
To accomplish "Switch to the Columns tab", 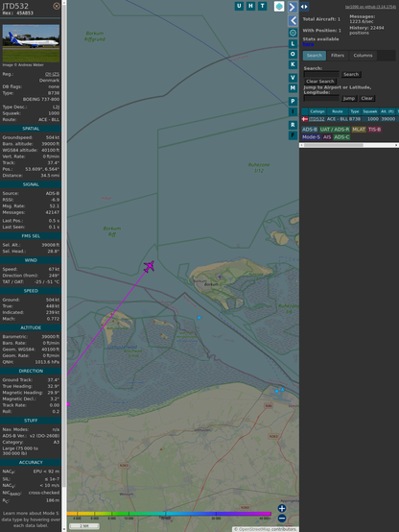I will pyautogui.click(x=363, y=56).
